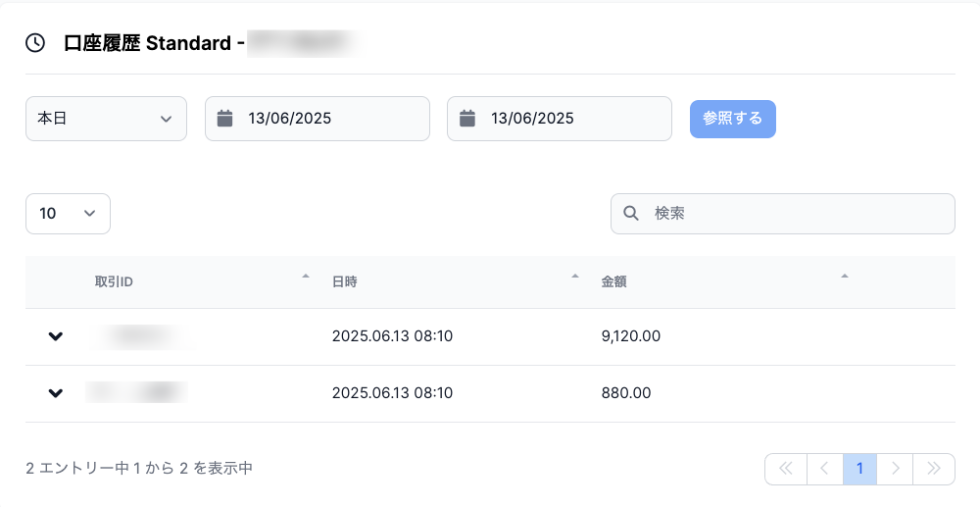Jump to last page with double-right arrow
980x507 pixels.
934,469
